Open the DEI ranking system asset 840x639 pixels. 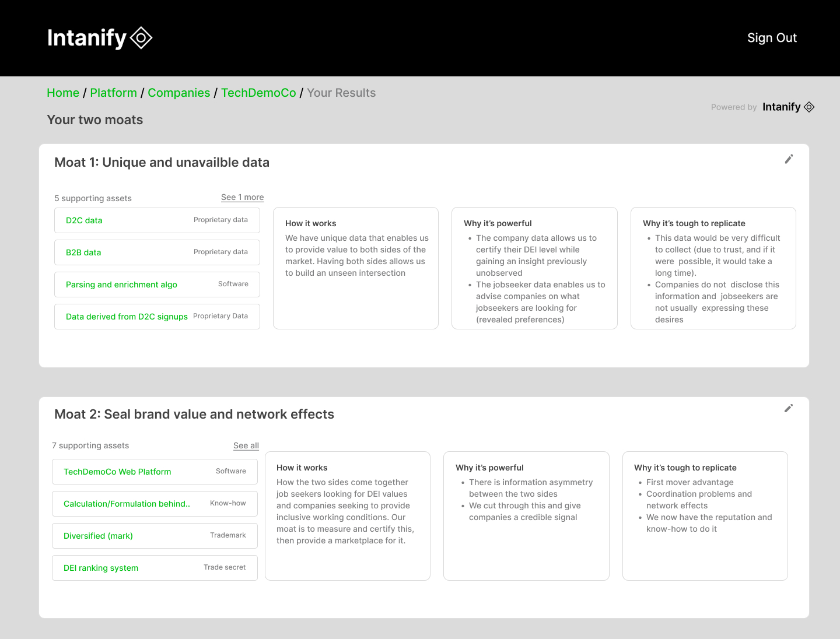pos(155,568)
